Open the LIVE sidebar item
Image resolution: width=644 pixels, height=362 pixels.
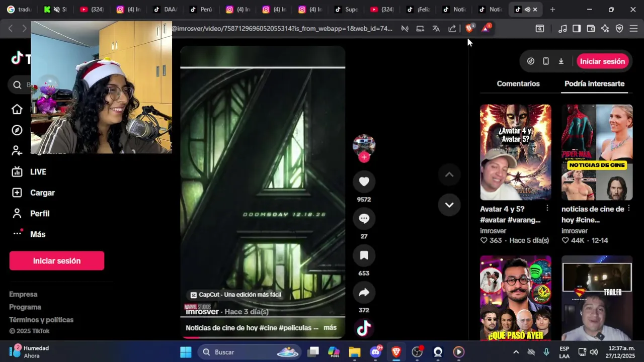point(29,172)
